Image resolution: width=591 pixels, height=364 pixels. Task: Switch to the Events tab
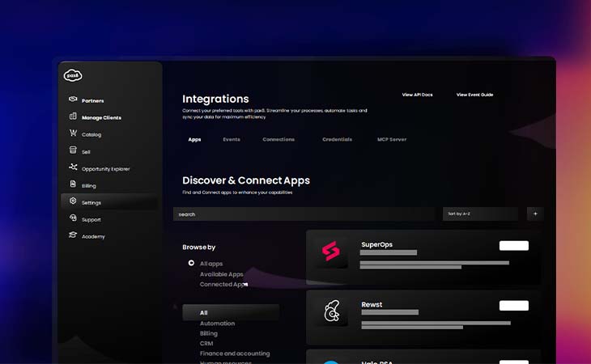pyautogui.click(x=232, y=140)
